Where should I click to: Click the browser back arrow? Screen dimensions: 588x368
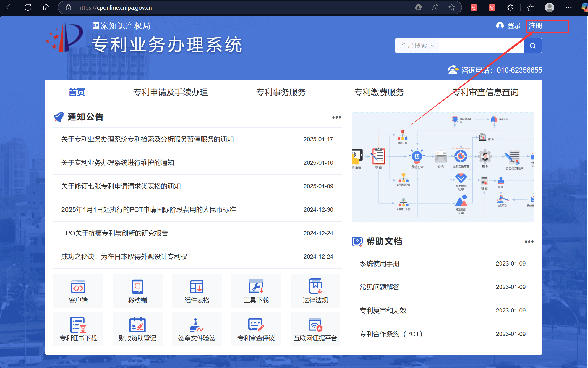click(10, 7)
